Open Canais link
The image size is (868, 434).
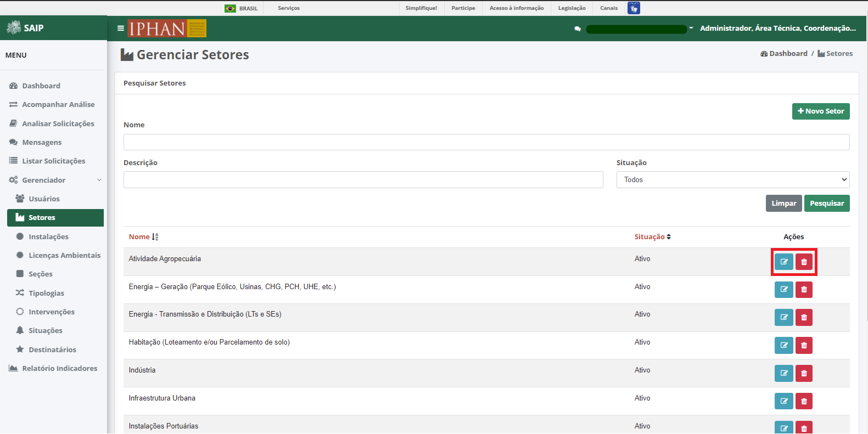point(609,8)
